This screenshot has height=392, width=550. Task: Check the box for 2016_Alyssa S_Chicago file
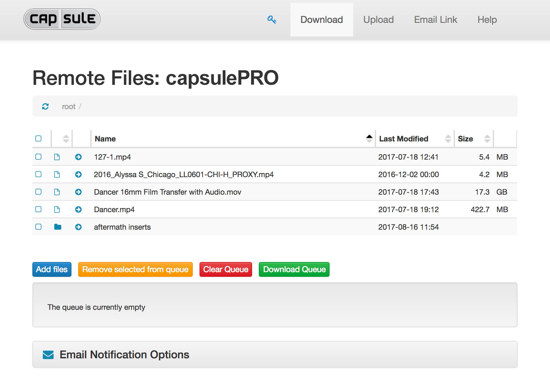[x=38, y=174]
